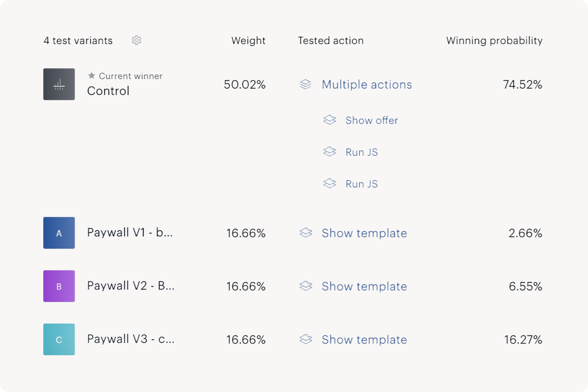This screenshot has height=392, width=588.
Task: Open Show template for Paywall V3 variant
Action: (364, 339)
